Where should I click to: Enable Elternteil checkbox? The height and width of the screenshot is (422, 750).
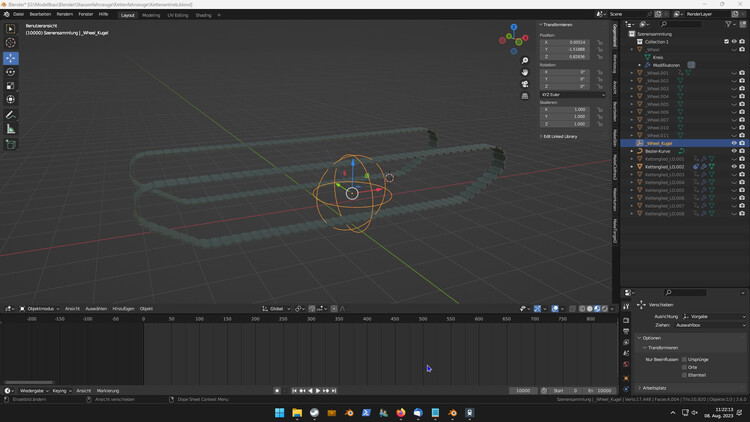tap(684, 375)
